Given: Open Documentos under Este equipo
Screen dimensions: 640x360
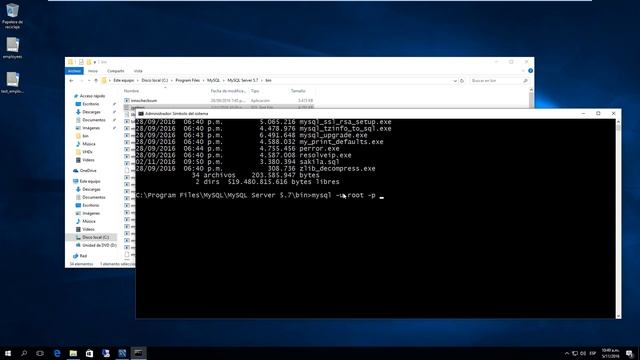Looking at the screenshot, I should pyautogui.click(x=93, y=197).
